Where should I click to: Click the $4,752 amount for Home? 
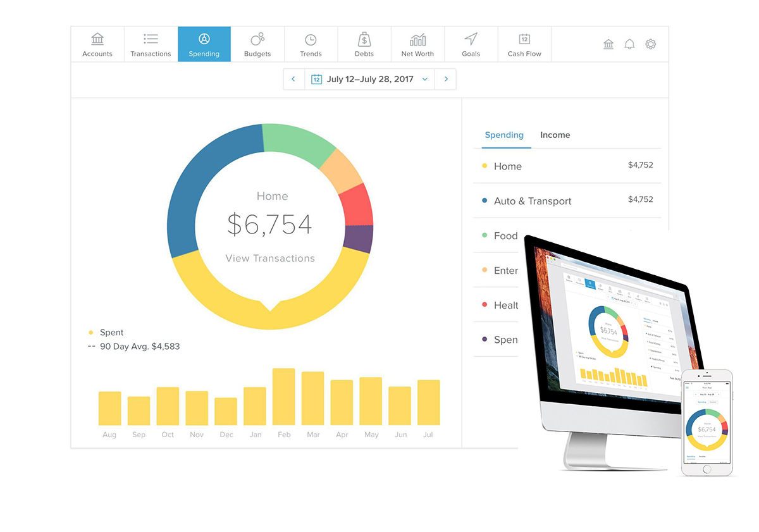coord(640,165)
